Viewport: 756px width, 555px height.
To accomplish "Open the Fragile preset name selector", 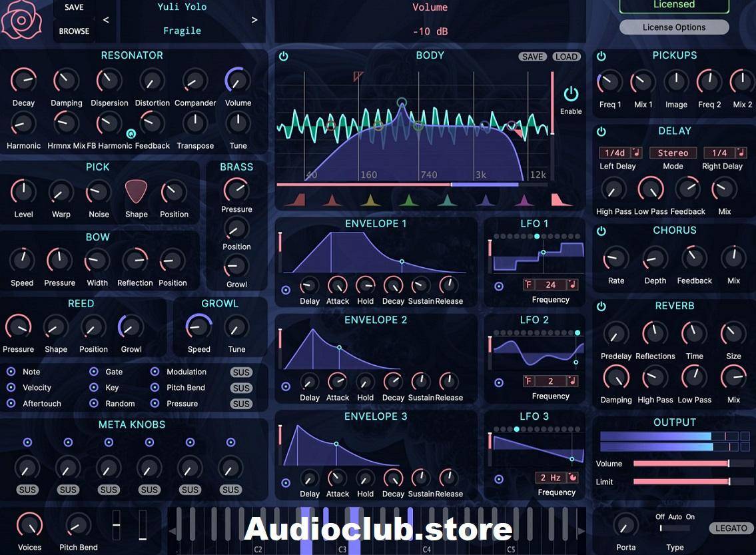I will tap(182, 31).
